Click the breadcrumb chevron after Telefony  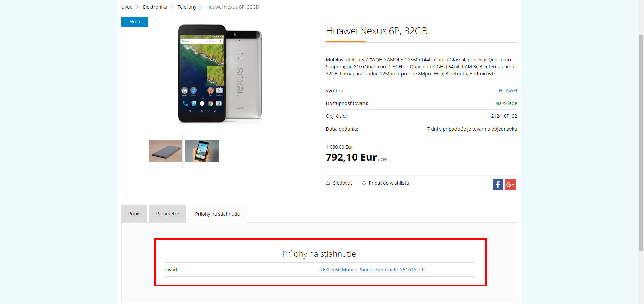pyautogui.click(x=201, y=7)
